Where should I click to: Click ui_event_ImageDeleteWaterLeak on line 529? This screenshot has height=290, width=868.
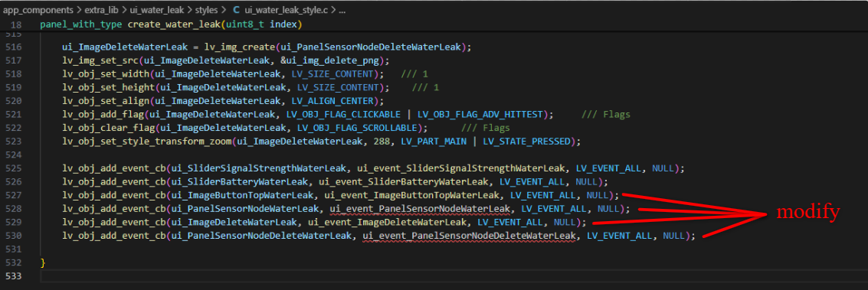point(386,222)
